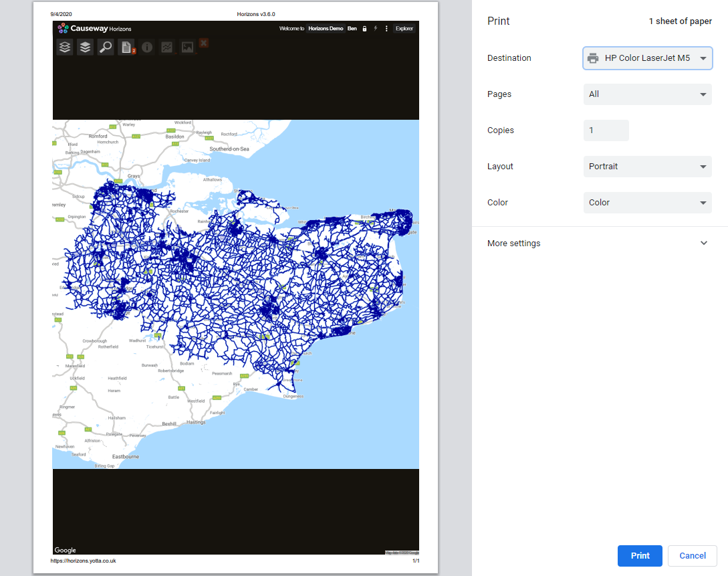Click the padlock icon next to Ben
The width and height of the screenshot is (728, 576).
(x=364, y=29)
